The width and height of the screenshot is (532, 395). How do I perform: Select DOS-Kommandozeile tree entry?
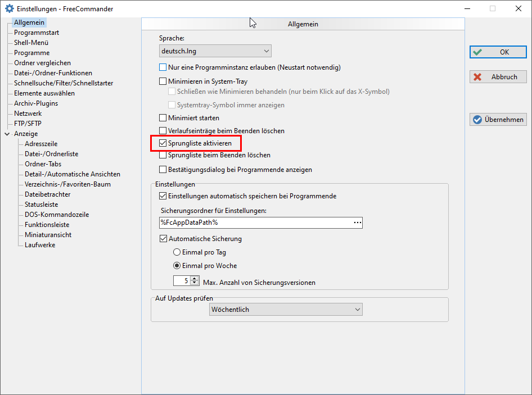(x=57, y=215)
